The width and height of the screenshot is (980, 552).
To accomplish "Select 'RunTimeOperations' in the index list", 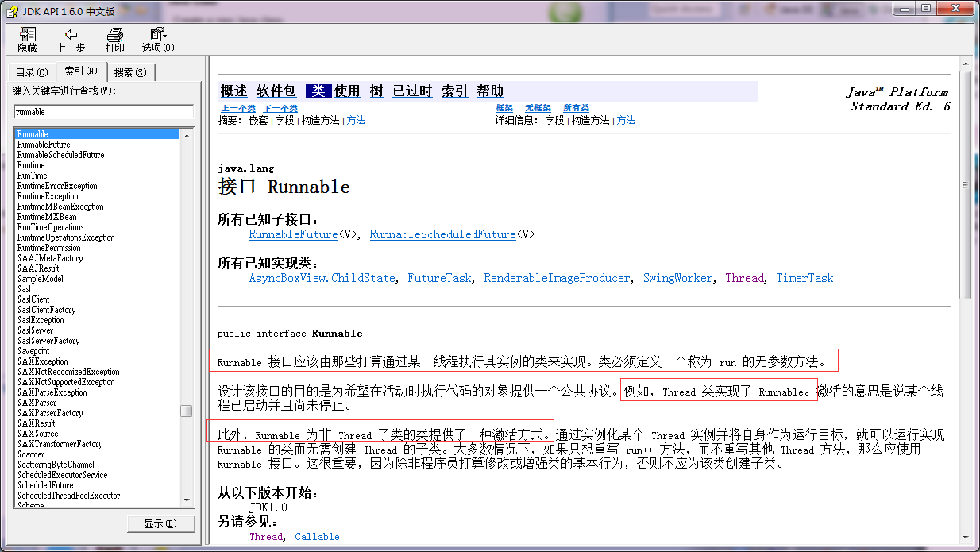I will coord(50,227).
